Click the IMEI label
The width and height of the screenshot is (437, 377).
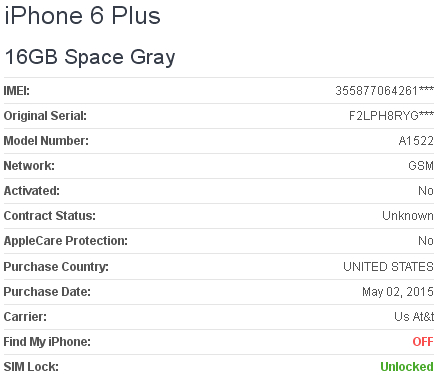(x=17, y=91)
